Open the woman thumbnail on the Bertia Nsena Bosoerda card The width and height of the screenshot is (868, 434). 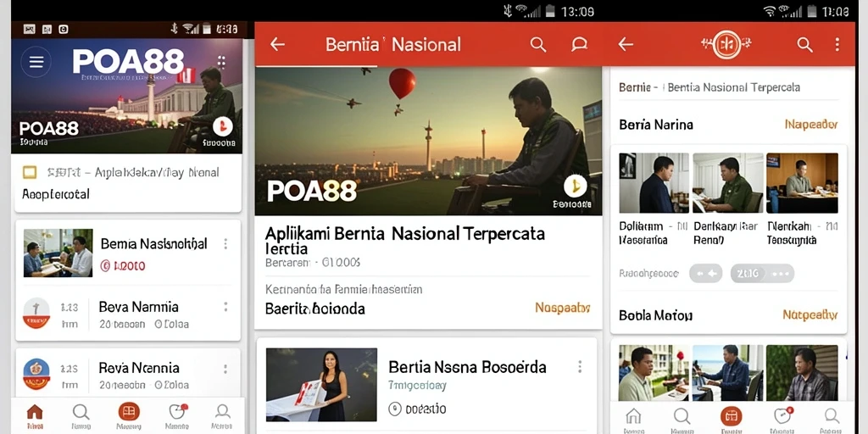321,385
